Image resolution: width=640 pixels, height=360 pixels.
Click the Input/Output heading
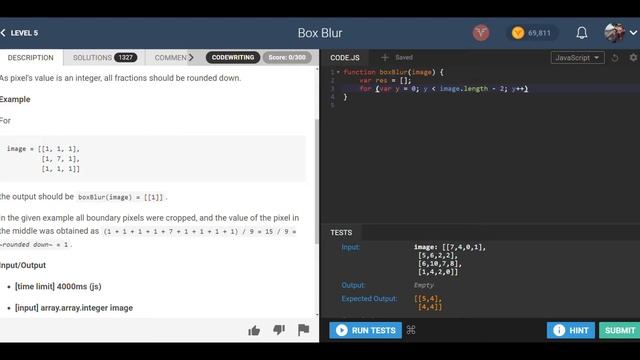[x=23, y=265]
